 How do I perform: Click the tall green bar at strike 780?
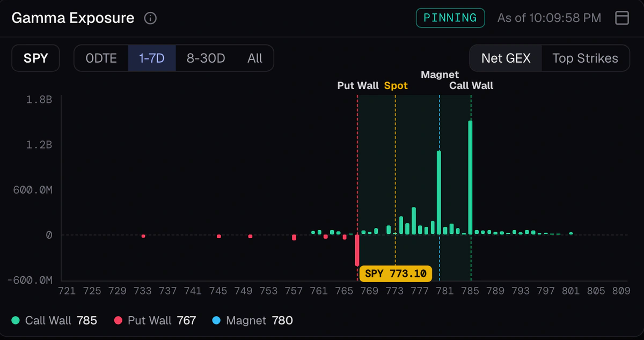[439, 193]
